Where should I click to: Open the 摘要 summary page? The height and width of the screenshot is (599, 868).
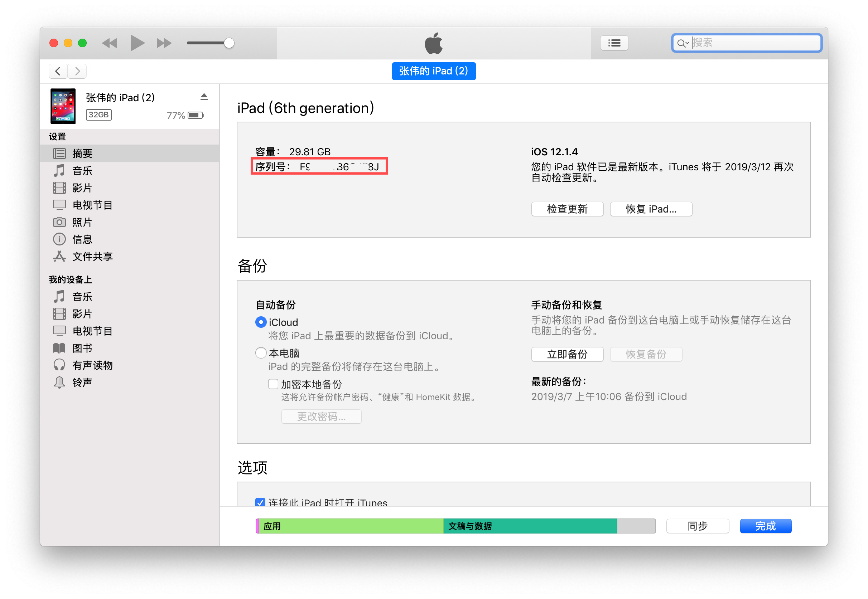point(82,153)
